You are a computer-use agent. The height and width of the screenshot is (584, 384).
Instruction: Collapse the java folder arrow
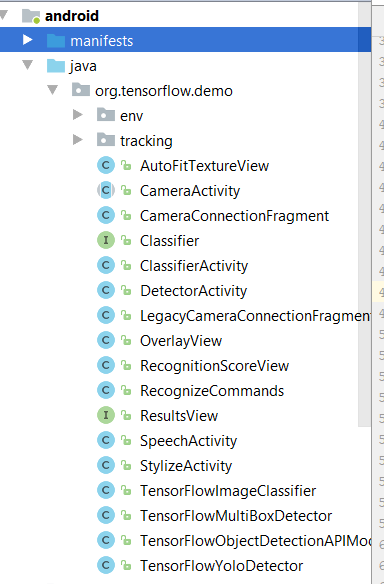[27, 65]
